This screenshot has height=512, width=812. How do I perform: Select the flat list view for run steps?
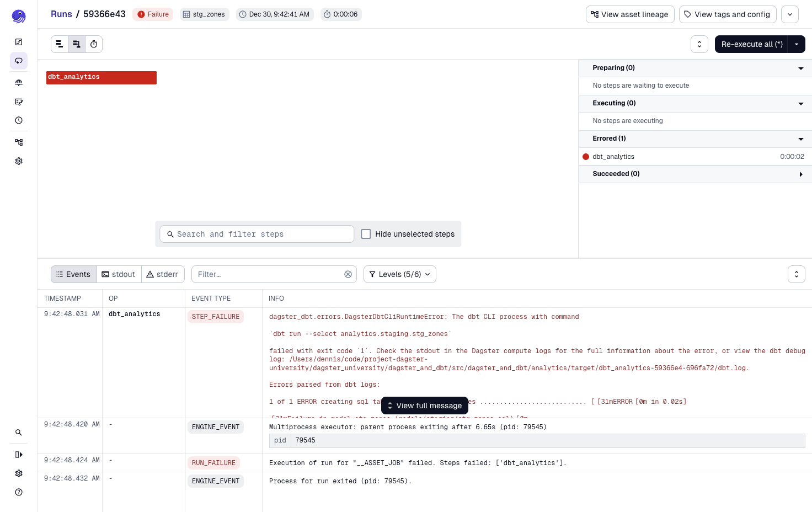60,44
